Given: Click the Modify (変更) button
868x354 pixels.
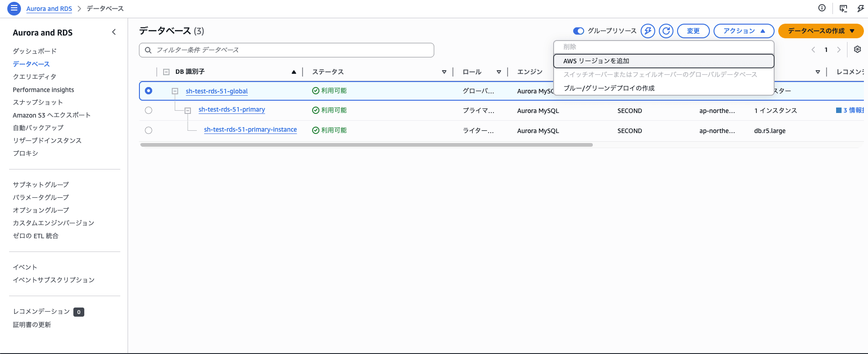Looking at the screenshot, I should 693,31.
